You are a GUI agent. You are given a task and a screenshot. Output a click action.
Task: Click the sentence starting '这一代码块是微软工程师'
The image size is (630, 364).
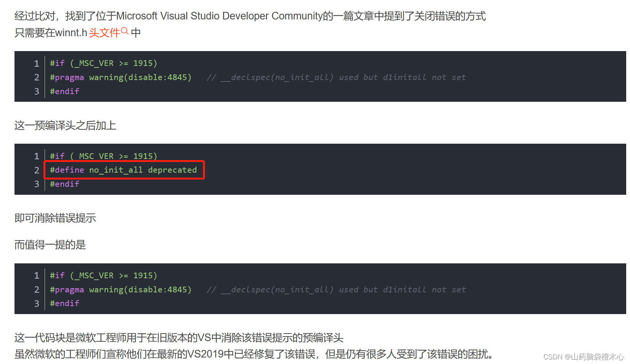pyautogui.click(x=179, y=338)
